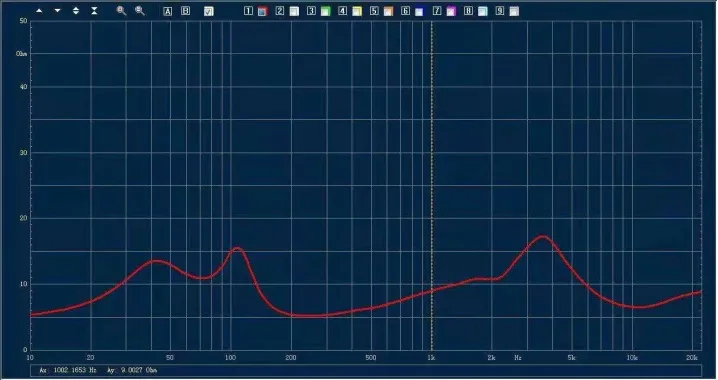Toggle the checkmark option in toolbar
718x380 pixels.
point(208,11)
